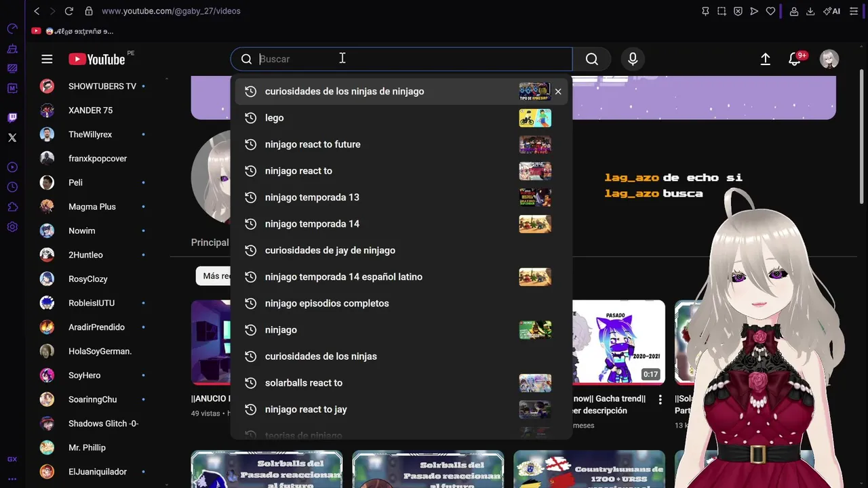This screenshot has width=868, height=488.
Task: Choose the plain 'ninjago' suggestion
Action: click(x=401, y=329)
